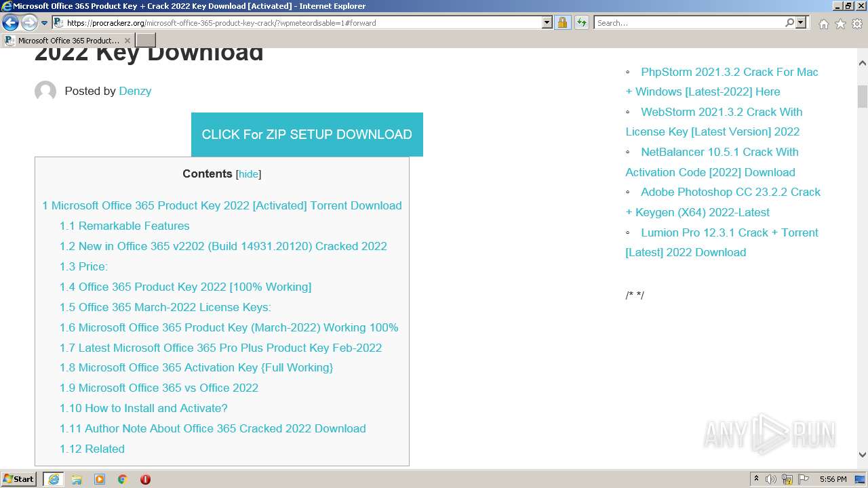The width and height of the screenshot is (868, 488).
Task: Click CLICK For ZIP SETUP DOWNLOAD button
Action: click(307, 134)
